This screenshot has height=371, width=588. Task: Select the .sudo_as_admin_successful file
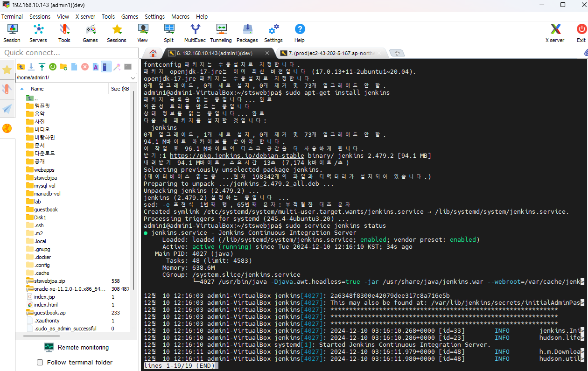pos(65,329)
